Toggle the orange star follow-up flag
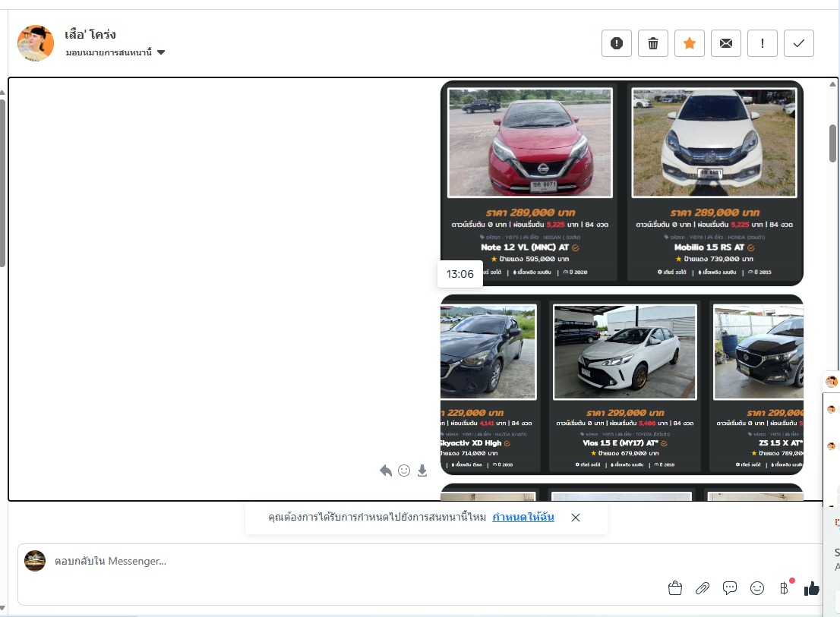 pos(689,43)
